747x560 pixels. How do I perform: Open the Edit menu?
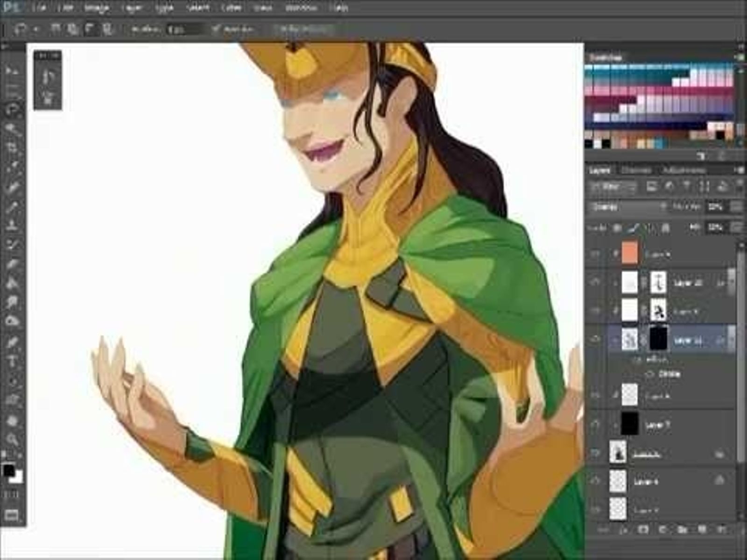coord(65,8)
